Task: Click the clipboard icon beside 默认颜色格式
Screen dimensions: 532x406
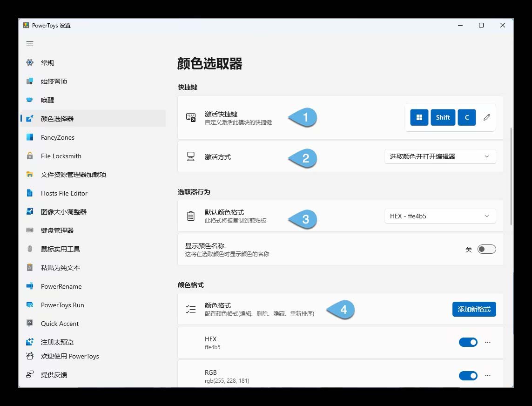Action: click(191, 216)
